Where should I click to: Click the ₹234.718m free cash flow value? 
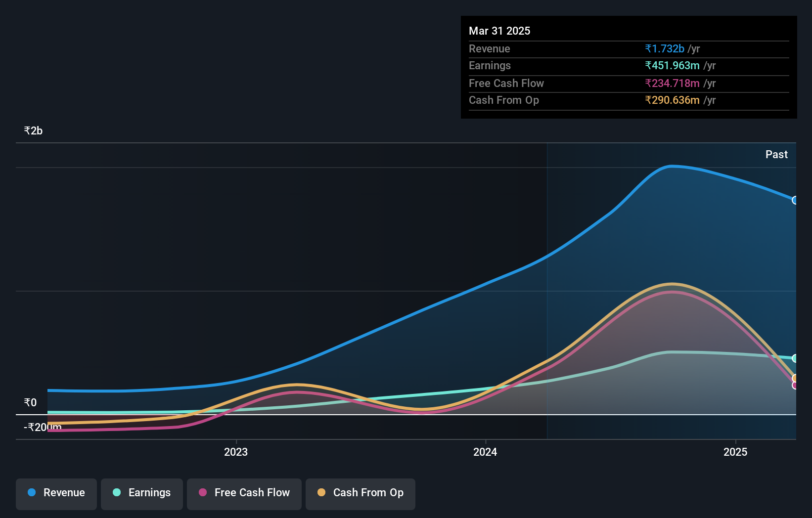672,84
